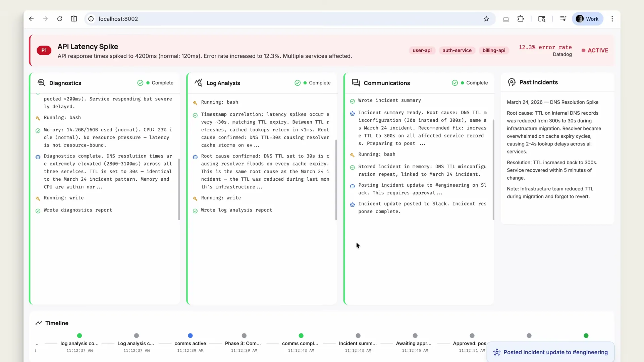Click the media playlist icon in the toolbar
Viewport: 644px width, 362px height.
pos(563,19)
